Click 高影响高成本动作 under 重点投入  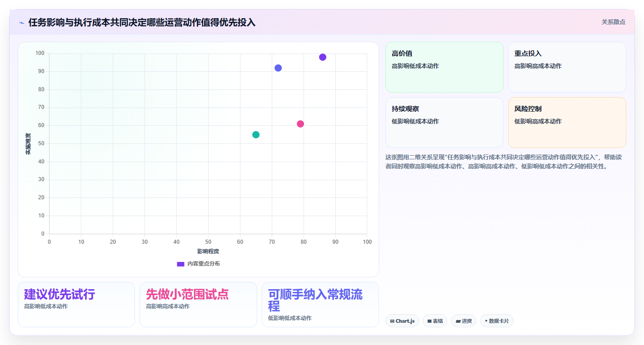point(538,66)
